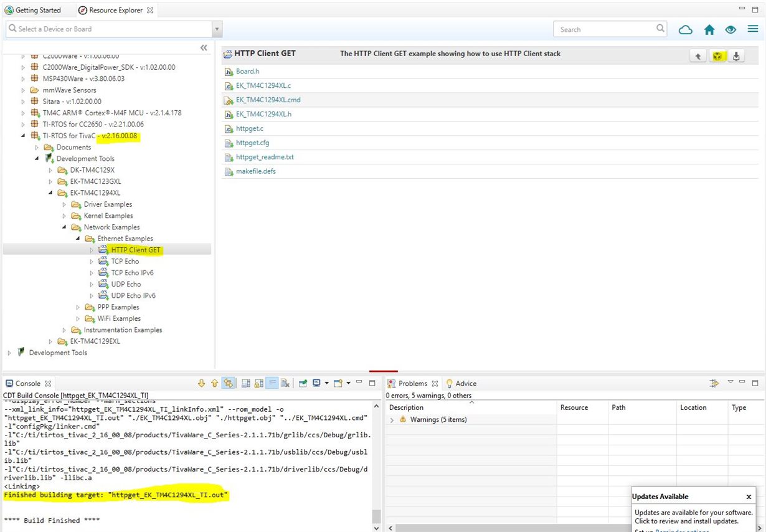Screen dimensions: 766x532
Task: Open httpget.c file link
Action: coord(249,128)
